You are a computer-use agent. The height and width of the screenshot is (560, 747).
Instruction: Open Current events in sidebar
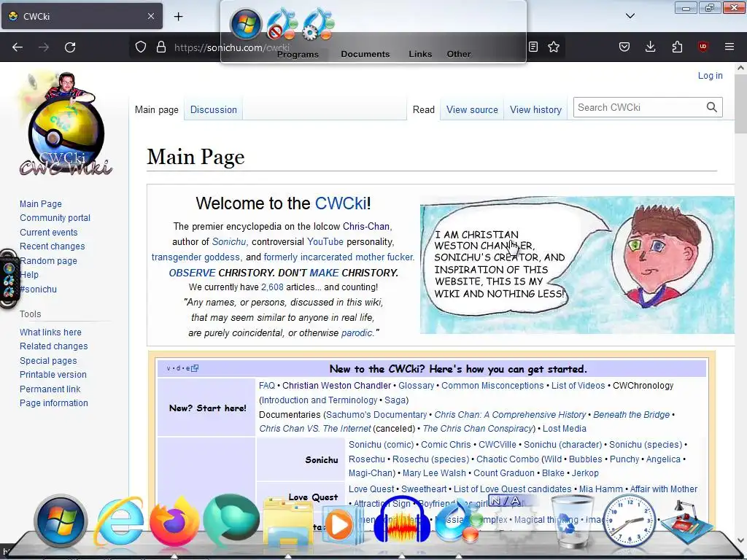(49, 233)
